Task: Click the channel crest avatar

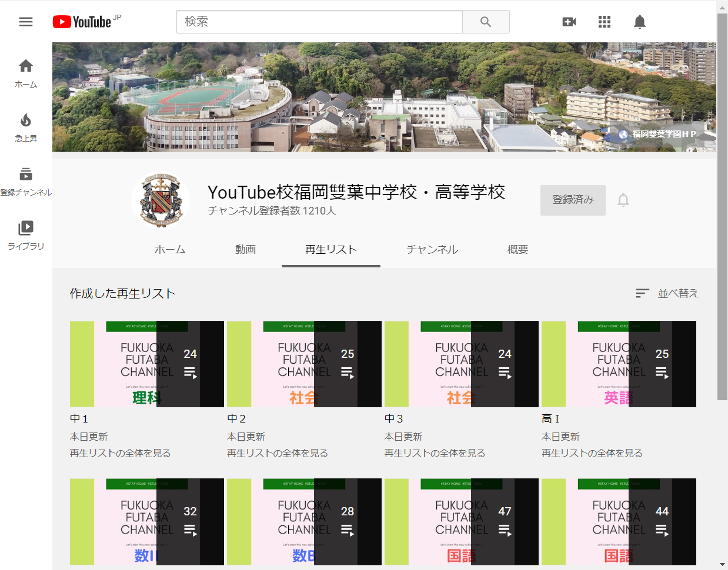Action: click(161, 200)
